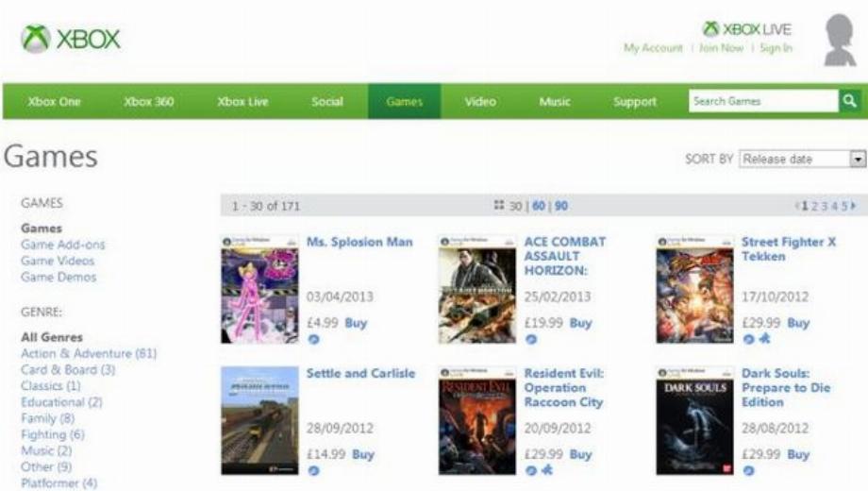Click multiplayer icon under Street Fighter X Tekken

(x=764, y=338)
